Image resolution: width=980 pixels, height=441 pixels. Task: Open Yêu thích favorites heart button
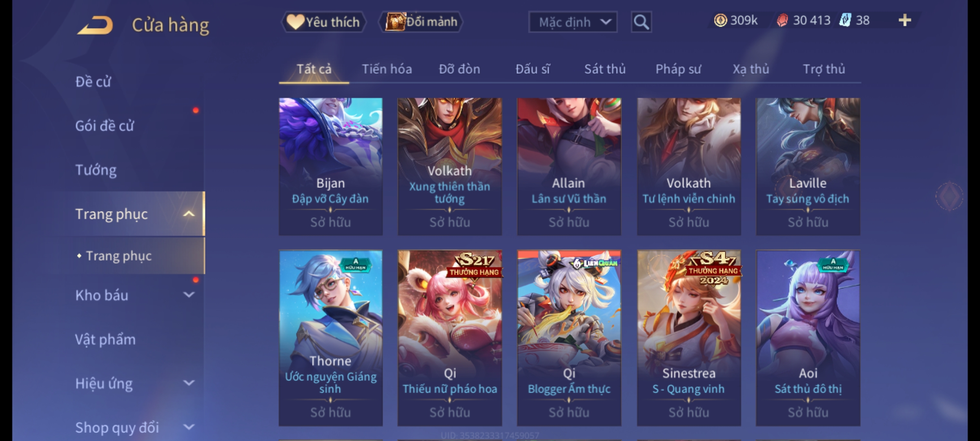click(323, 22)
